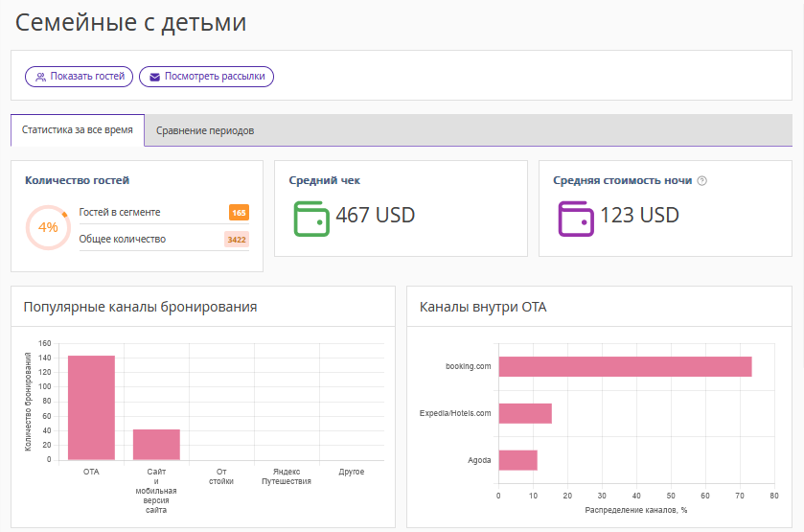Click the green wallet icon for Средний чек
The image size is (804, 532).
pyautogui.click(x=310, y=217)
